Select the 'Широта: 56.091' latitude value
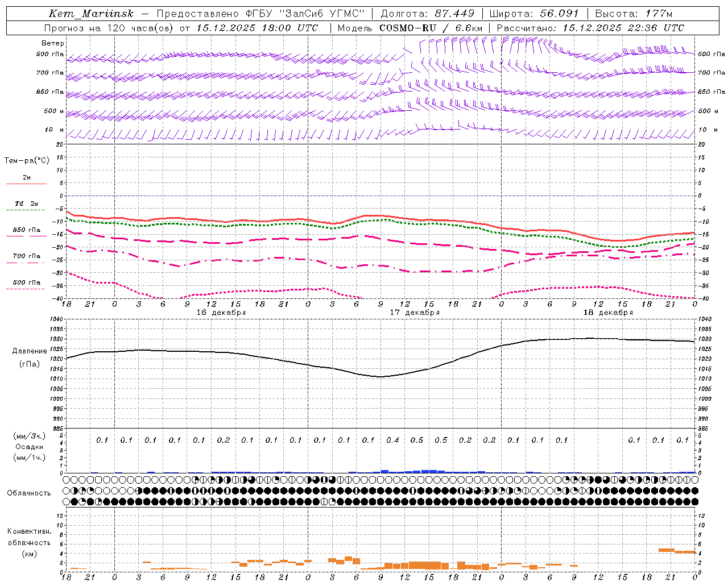This screenshot has width=728, height=582. [534, 14]
